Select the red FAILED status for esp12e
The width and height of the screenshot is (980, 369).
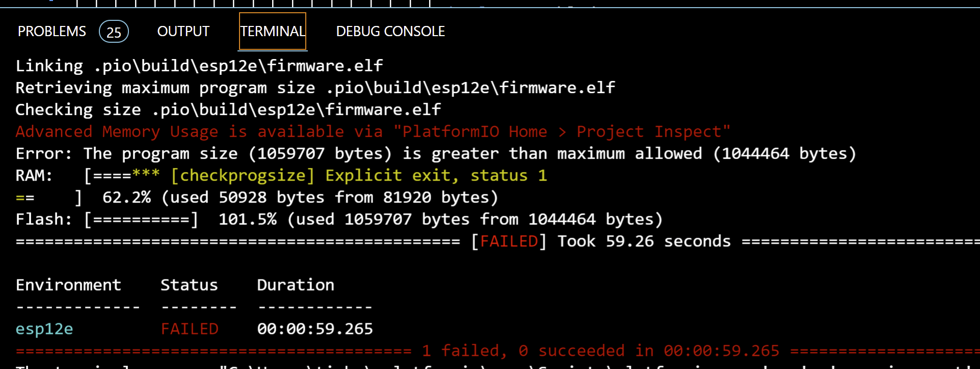pyautogui.click(x=189, y=329)
